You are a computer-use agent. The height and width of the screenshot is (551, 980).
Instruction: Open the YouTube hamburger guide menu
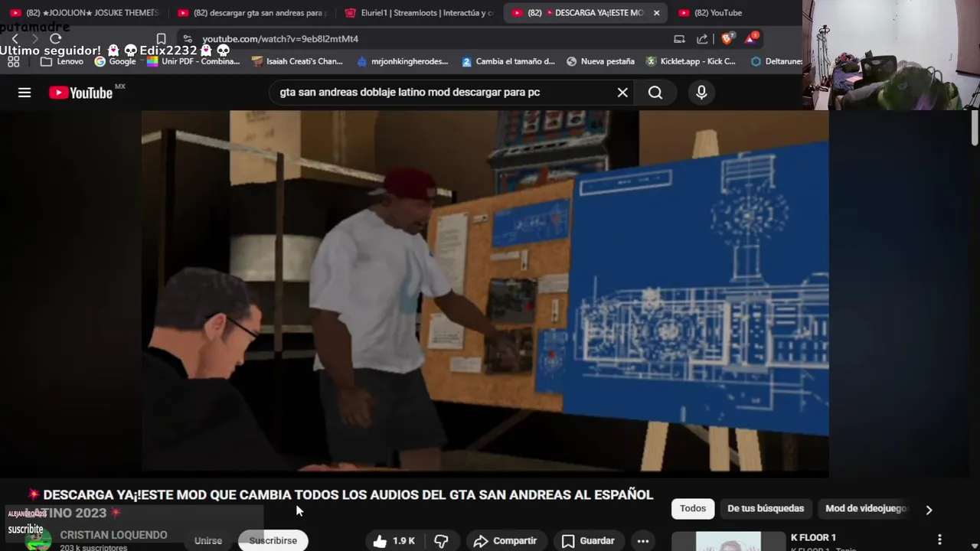(x=24, y=93)
